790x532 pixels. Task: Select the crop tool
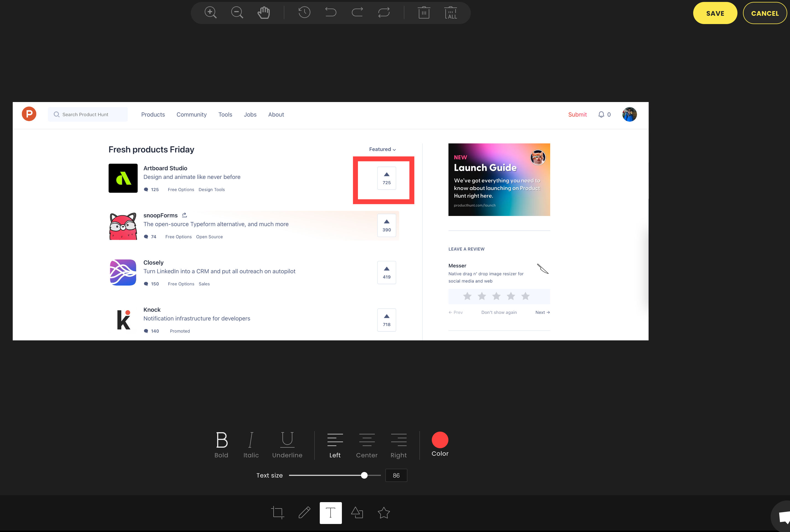coord(278,513)
